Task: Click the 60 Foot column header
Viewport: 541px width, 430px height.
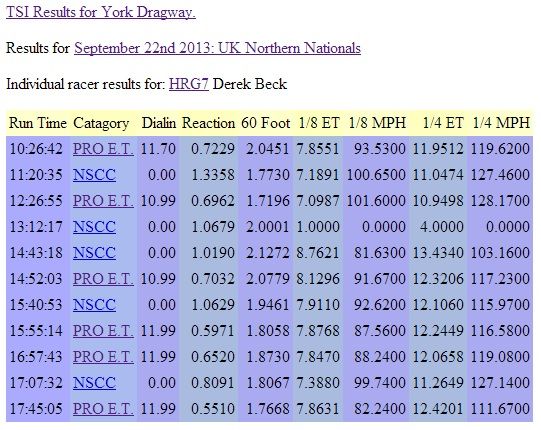Action: click(266, 123)
